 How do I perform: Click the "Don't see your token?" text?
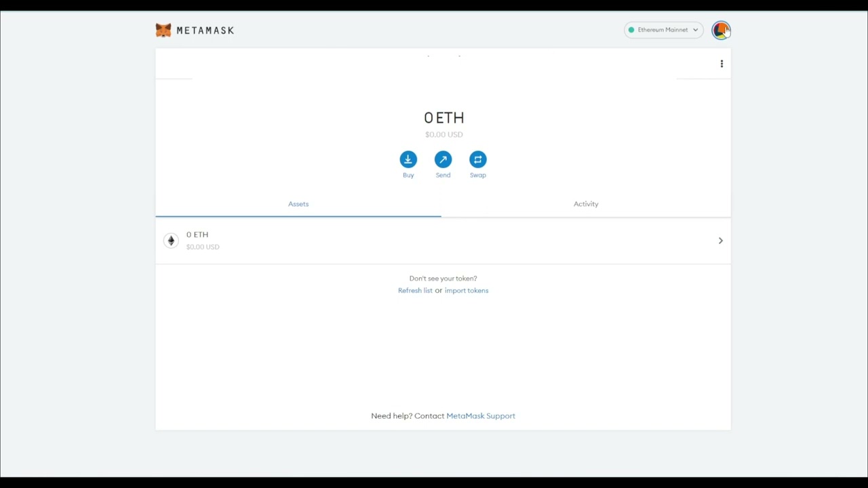443,279
